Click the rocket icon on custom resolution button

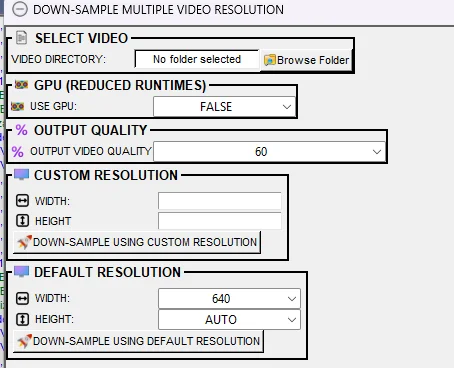pyautogui.click(x=24, y=242)
